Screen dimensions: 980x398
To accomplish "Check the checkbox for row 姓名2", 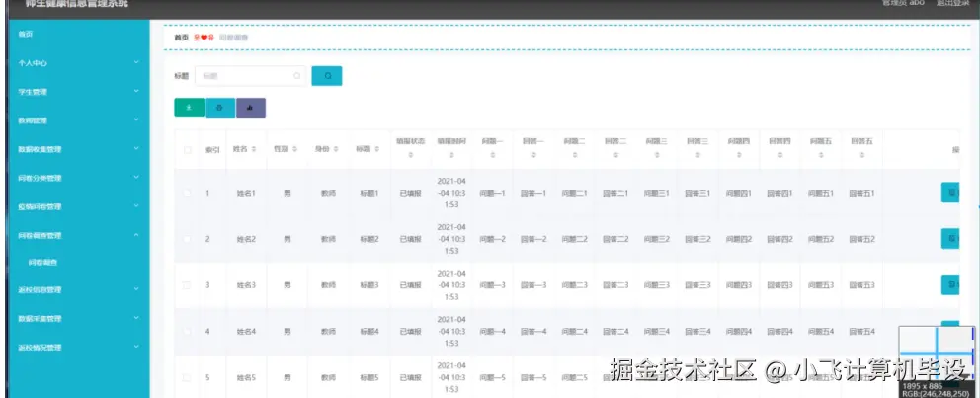I will 187,239.
